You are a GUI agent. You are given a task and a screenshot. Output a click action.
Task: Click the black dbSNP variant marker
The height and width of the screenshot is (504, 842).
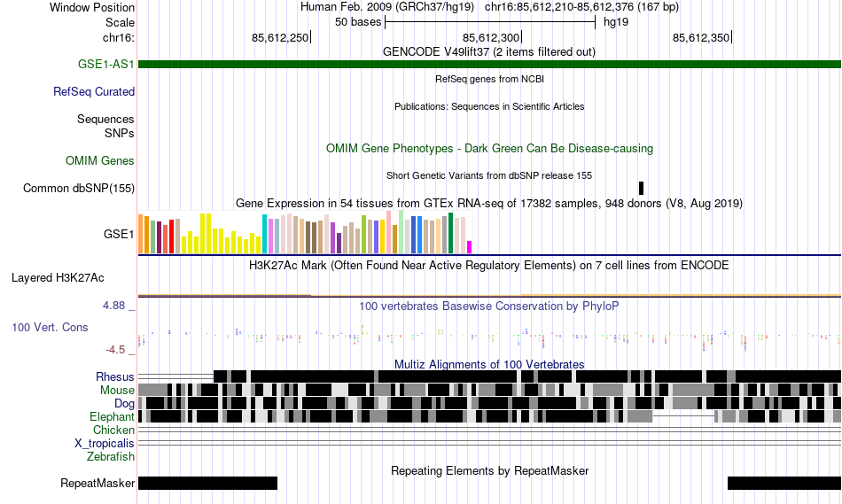641,188
